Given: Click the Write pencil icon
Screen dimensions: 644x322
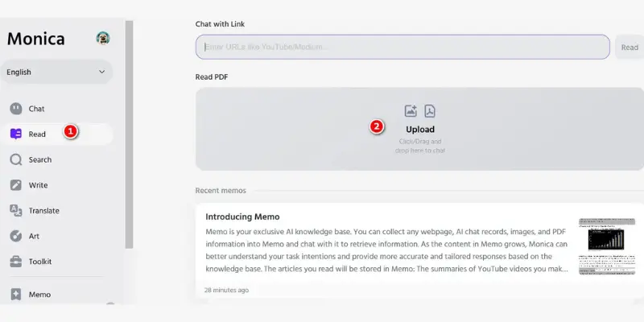Looking at the screenshot, I should (x=15, y=185).
